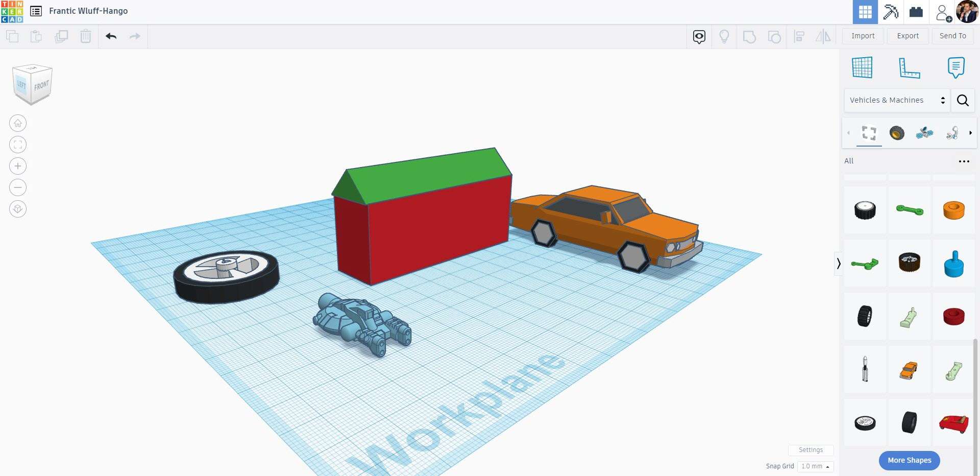Select the Group shapes icon
The height and width of the screenshot is (476, 980).
tap(749, 36)
